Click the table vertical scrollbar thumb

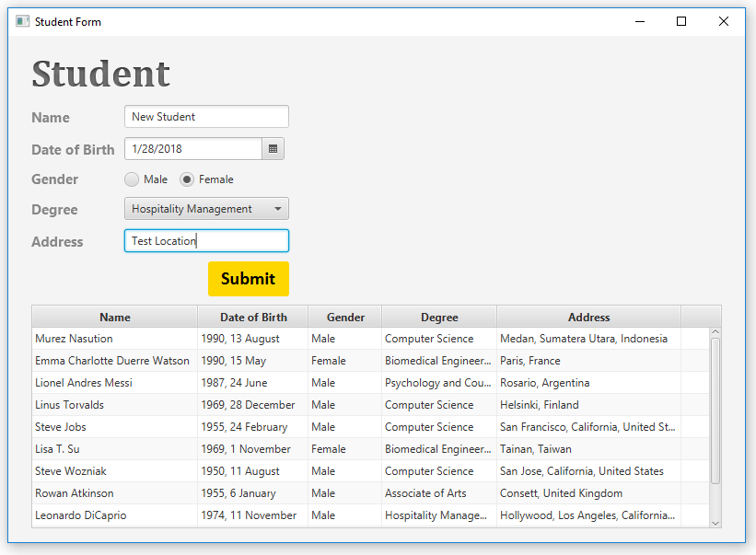pos(715,410)
